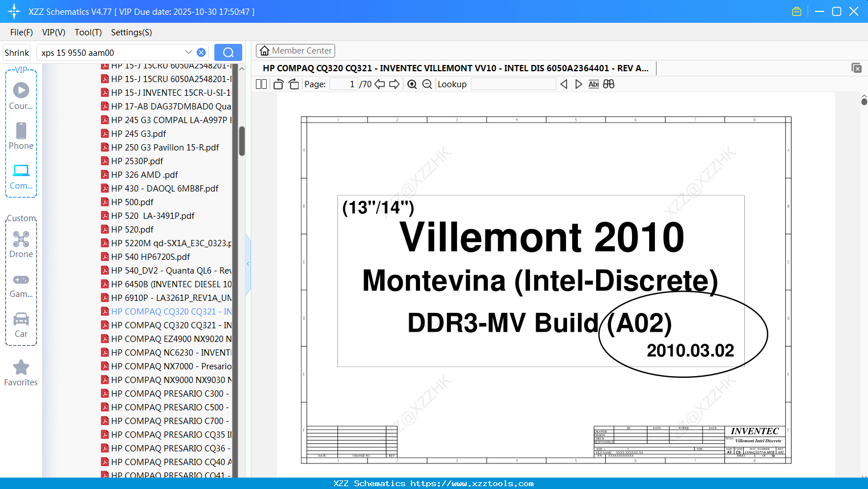This screenshot has width=868, height=489.
Task: Open HP 540 HP6720S.pdf
Action: click(145, 256)
